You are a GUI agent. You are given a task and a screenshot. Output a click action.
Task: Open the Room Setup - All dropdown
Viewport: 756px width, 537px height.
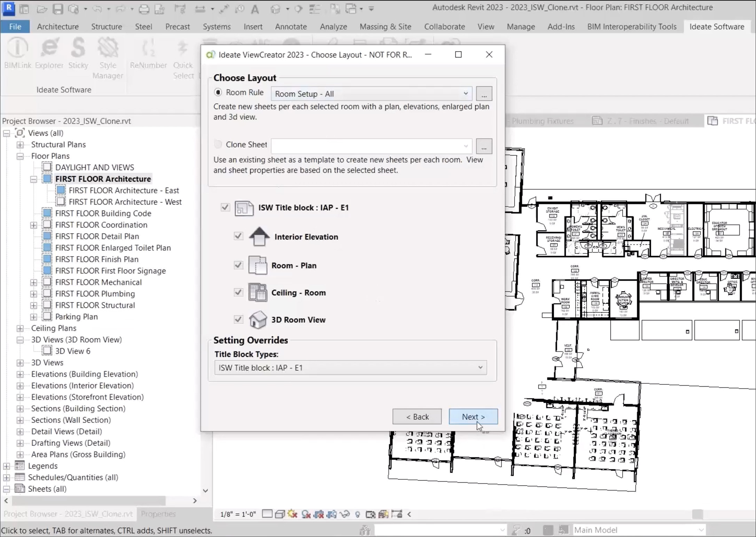(371, 94)
